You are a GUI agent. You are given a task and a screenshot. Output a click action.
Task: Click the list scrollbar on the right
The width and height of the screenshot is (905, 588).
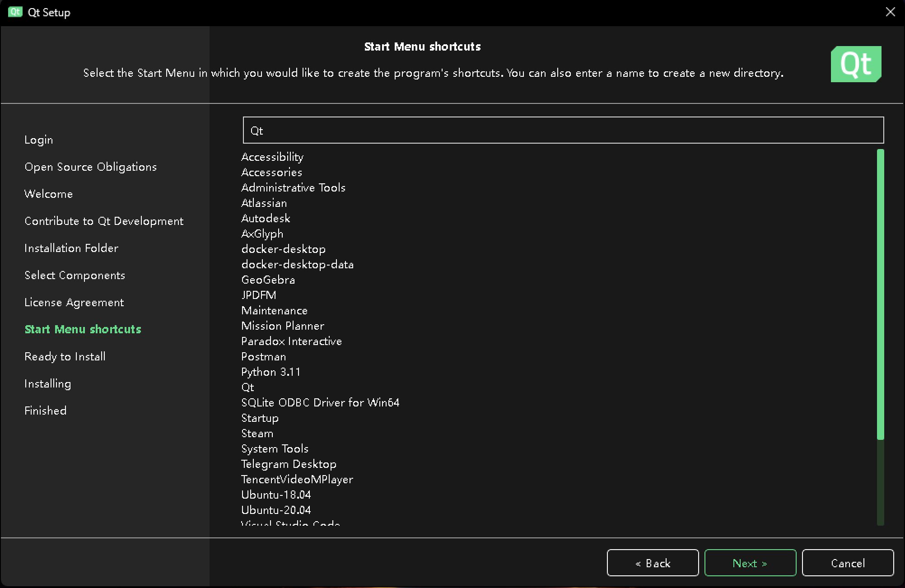[881, 294]
